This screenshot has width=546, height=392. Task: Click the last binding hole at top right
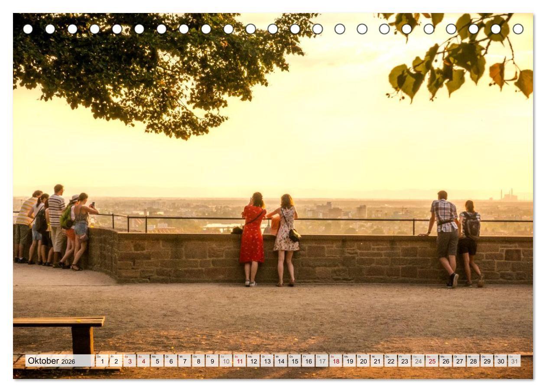518,29
